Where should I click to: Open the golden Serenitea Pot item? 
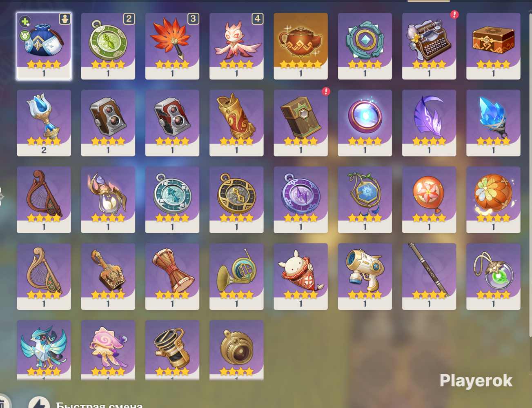[x=301, y=46]
